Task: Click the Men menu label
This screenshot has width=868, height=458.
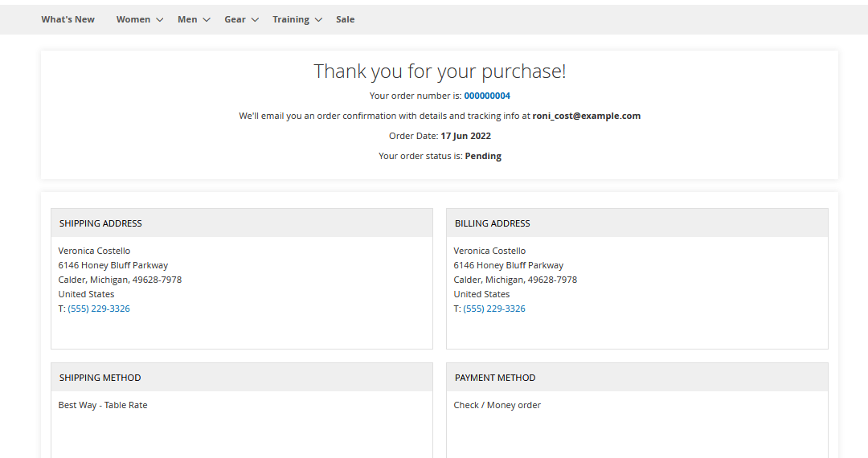Action: coord(187,19)
